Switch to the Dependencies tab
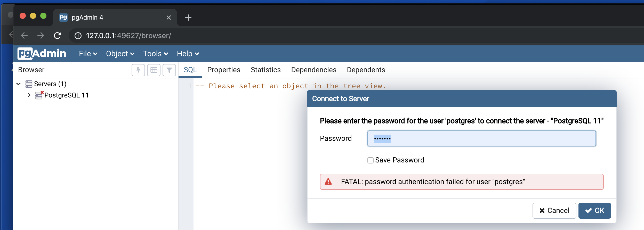The image size is (644, 230). [313, 70]
